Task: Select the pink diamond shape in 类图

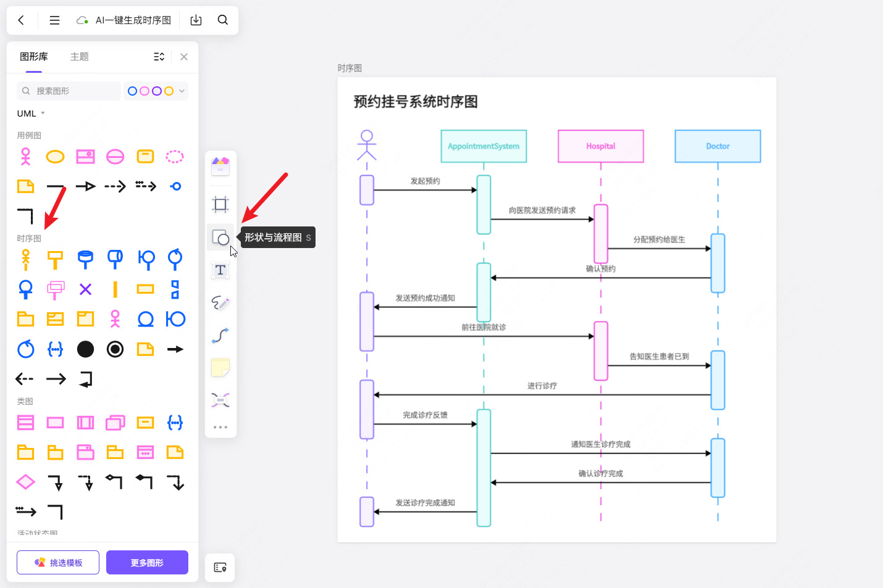Action: (x=25, y=482)
